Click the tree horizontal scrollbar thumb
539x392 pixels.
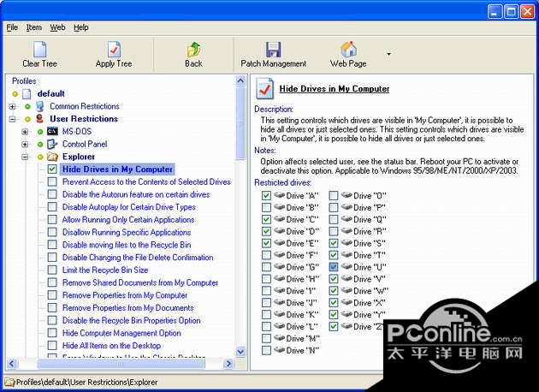pyautogui.click(x=121, y=364)
